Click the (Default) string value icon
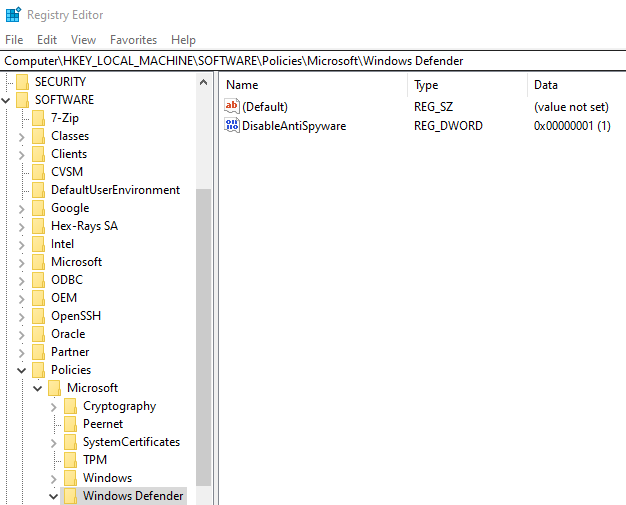Viewport: 626px width, 505px height. [233, 106]
